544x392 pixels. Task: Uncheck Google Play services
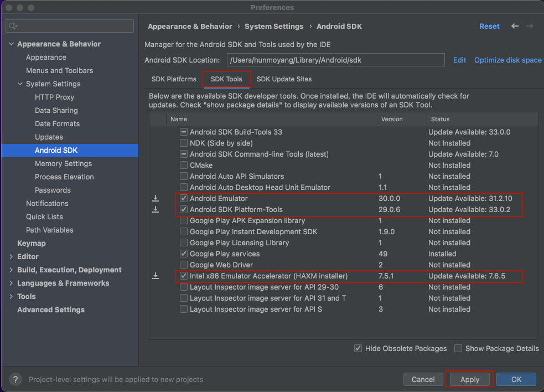click(x=184, y=254)
